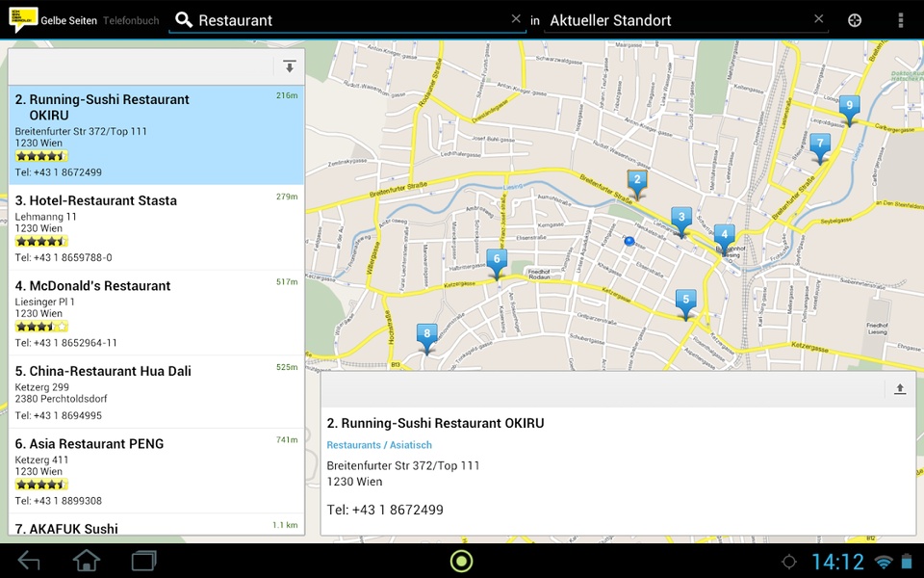Tap the Herold yellow speech-bubble logo
This screenshot has width=924, height=578.
point(23,19)
